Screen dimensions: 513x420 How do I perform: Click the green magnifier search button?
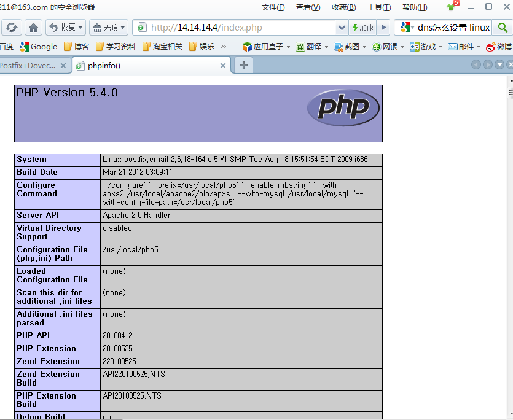503,28
